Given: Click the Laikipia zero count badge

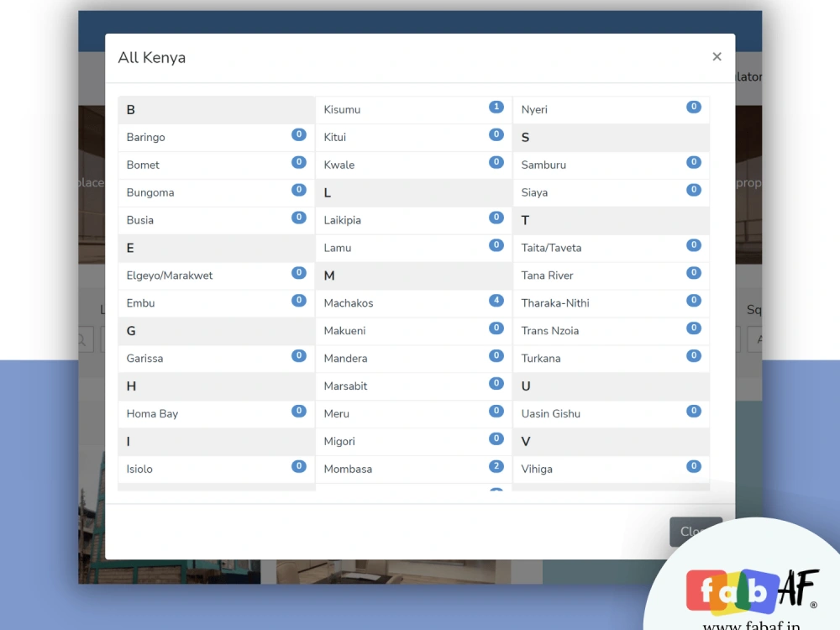Looking at the screenshot, I should [496, 218].
